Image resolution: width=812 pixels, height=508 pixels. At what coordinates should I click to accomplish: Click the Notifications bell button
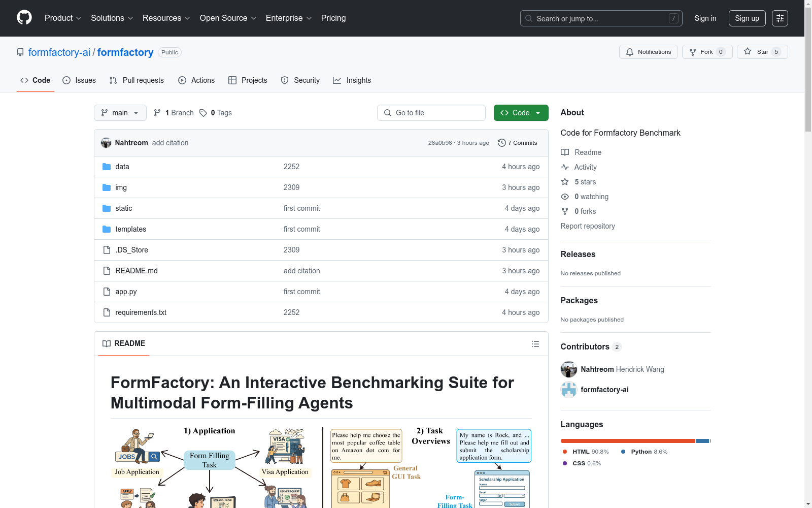(x=648, y=52)
